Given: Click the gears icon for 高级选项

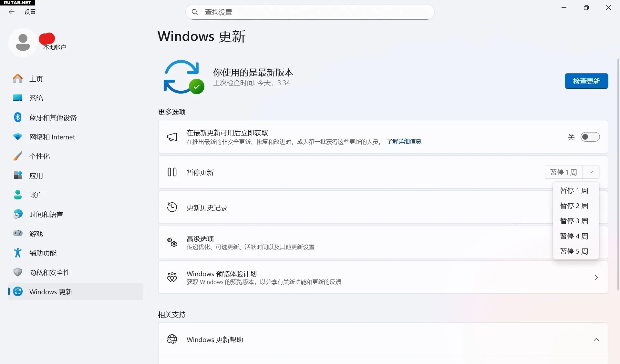Looking at the screenshot, I should (172, 242).
